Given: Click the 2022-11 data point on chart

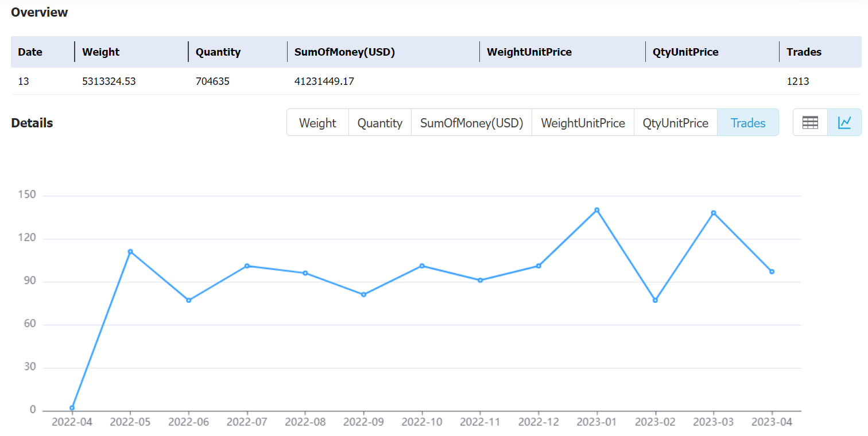Looking at the screenshot, I should point(480,280).
